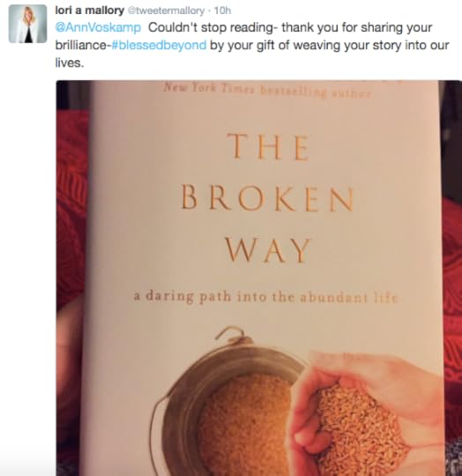Click the 'THE BROKEN WAY' title on photo
462x476 pixels.
click(268, 198)
